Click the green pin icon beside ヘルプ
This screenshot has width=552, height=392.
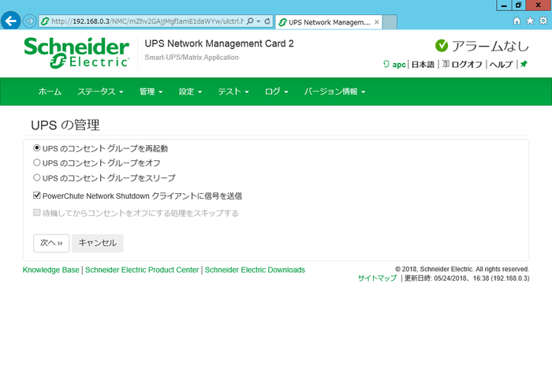point(524,64)
